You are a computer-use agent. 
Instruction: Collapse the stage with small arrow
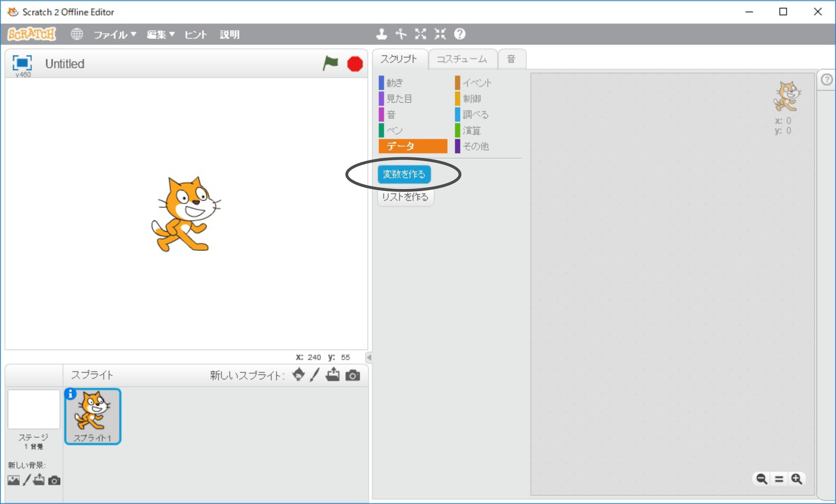[x=369, y=357]
